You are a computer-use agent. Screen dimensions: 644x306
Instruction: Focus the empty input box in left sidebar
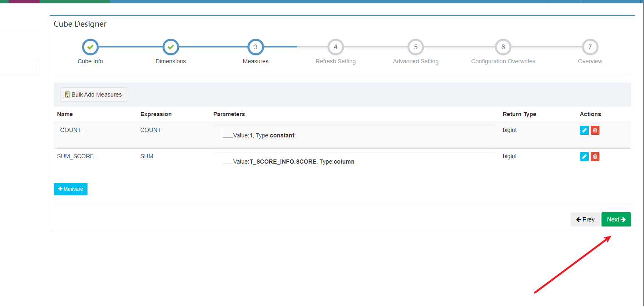click(x=18, y=67)
